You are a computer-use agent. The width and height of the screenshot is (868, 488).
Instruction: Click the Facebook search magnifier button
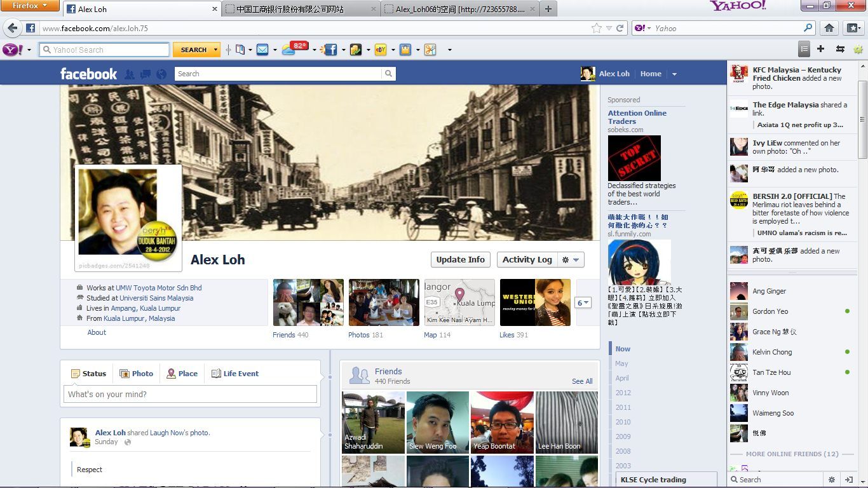point(388,74)
